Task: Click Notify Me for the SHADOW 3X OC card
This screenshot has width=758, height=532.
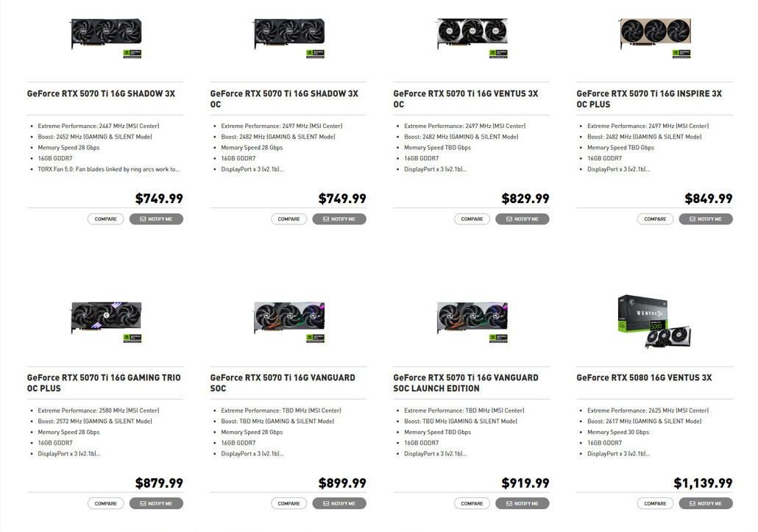Action: (339, 219)
